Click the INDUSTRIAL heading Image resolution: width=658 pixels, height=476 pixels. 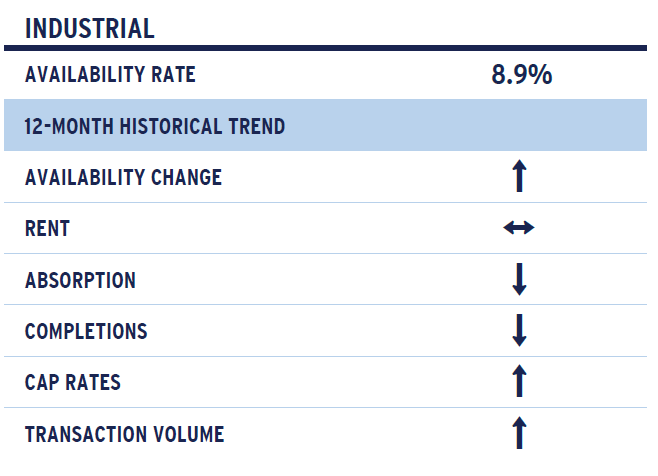[x=90, y=29]
